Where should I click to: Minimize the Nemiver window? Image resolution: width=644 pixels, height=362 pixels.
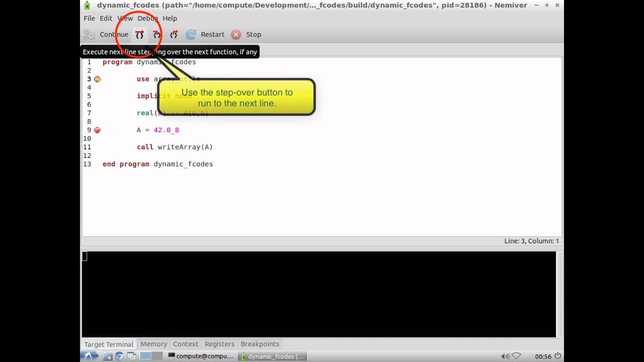pyautogui.click(x=536, y=5)
